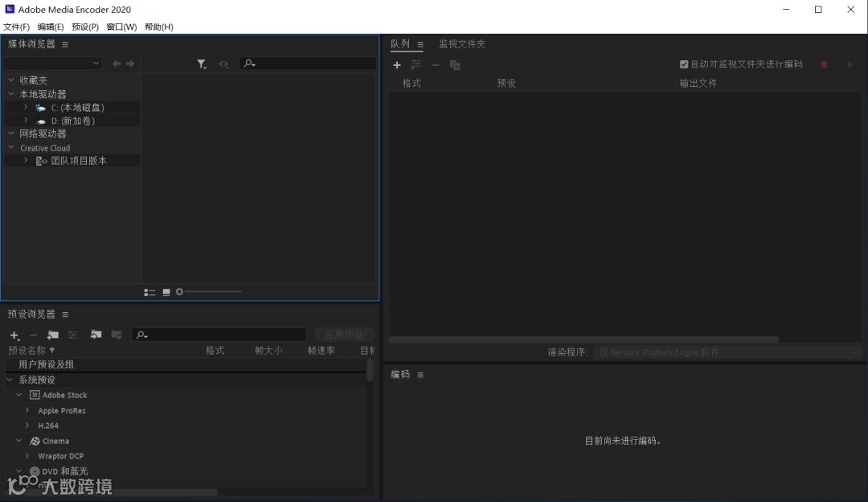The height and width of the screenshot is (502, 868).
Task: Open the 预设浏览器 panel menu icon
Action: pyautogui.click(x=65, y=315)
